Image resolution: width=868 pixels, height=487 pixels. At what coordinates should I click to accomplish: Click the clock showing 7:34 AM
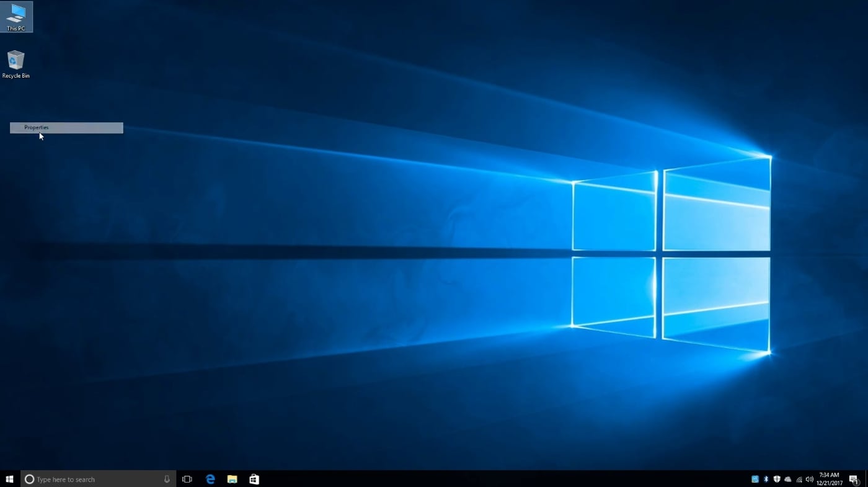pos(830,479)
